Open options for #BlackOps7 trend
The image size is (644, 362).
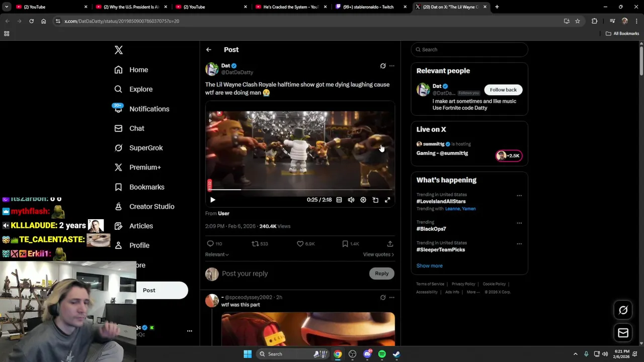tap(519, 223)
